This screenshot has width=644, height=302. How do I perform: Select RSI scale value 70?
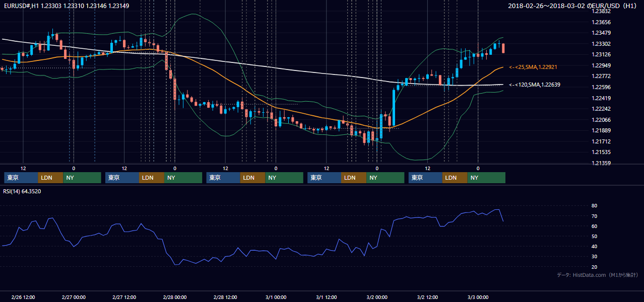[595, 216]
